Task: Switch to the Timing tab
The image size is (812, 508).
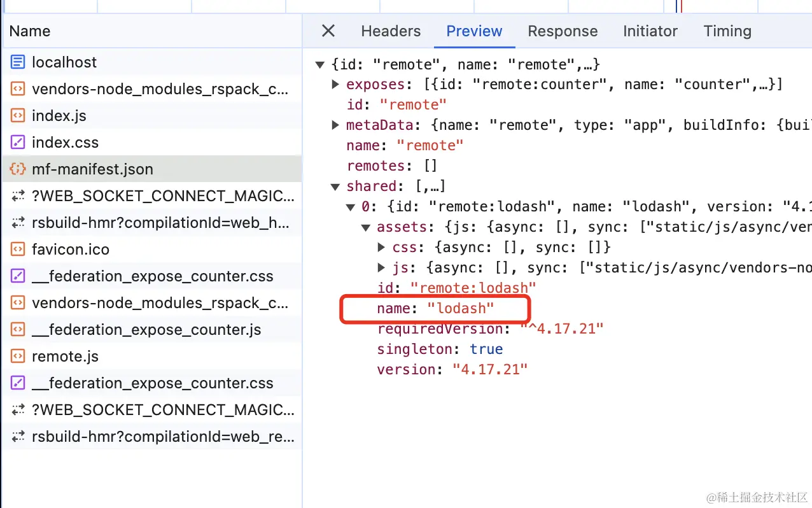Action: [727, 31]
